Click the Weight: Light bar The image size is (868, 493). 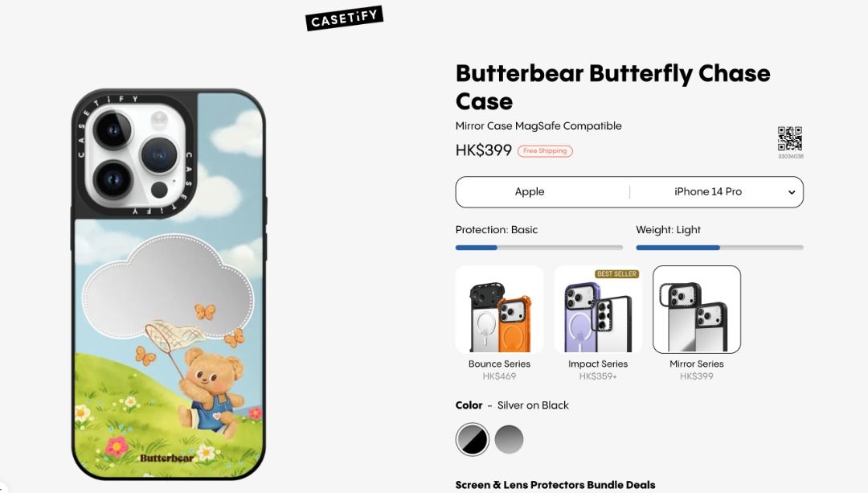click(719, 248)
